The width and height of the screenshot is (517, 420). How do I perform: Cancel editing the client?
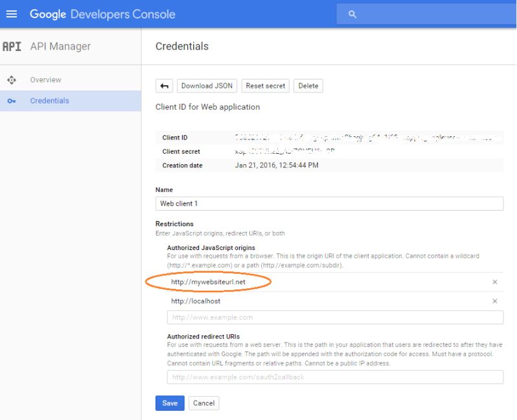(204, 403)
